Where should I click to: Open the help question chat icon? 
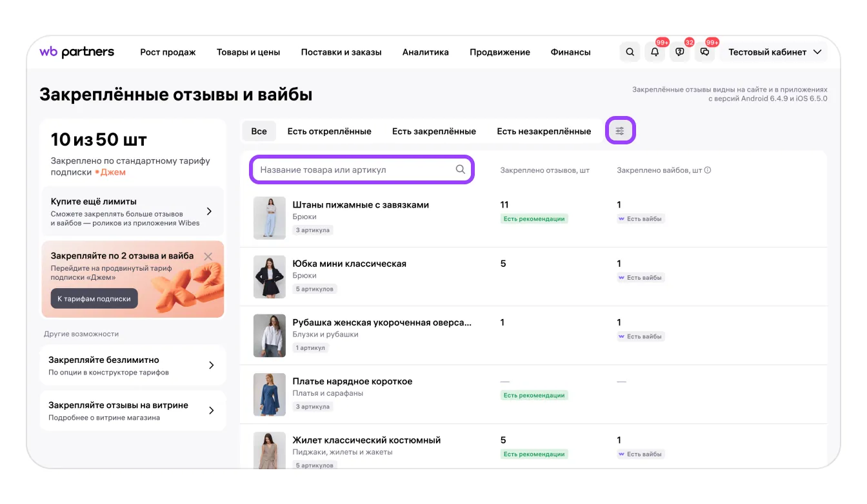point(679,52)
